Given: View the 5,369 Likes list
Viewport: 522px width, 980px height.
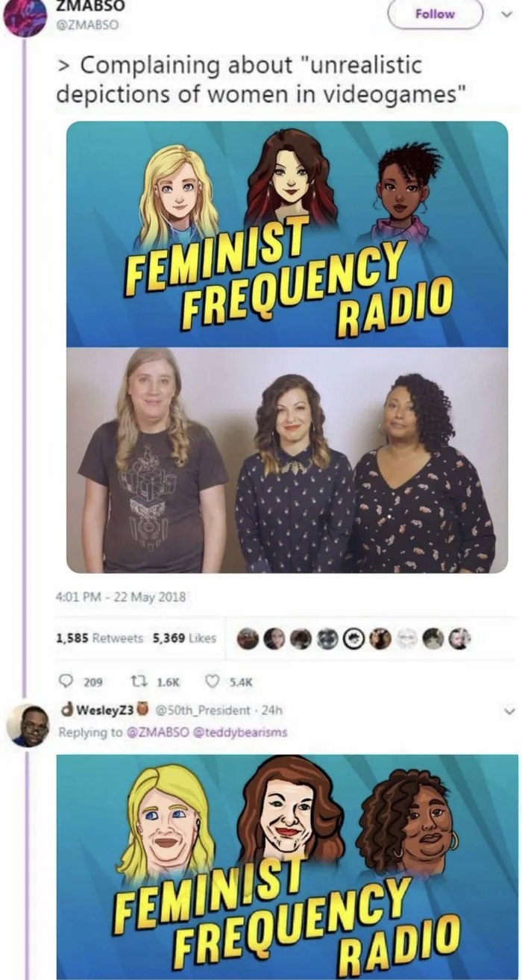Looking at the screenshot, I should [184, 638].
